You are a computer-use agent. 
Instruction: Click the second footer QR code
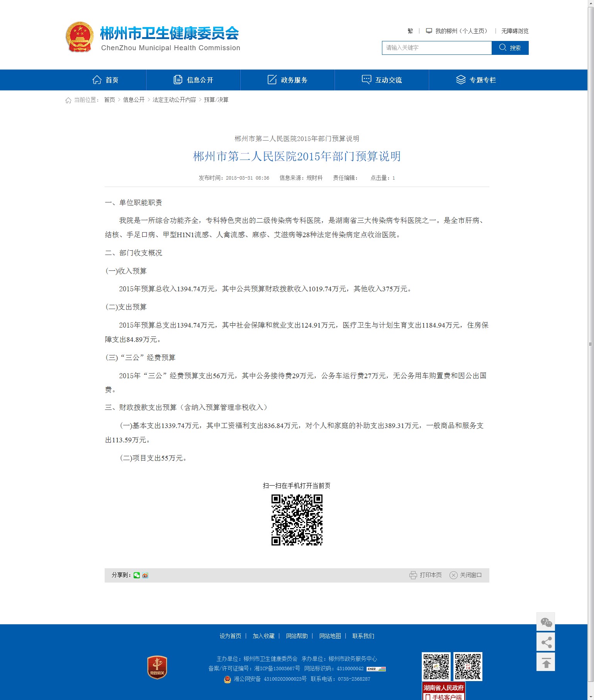(x=468, y=666)
